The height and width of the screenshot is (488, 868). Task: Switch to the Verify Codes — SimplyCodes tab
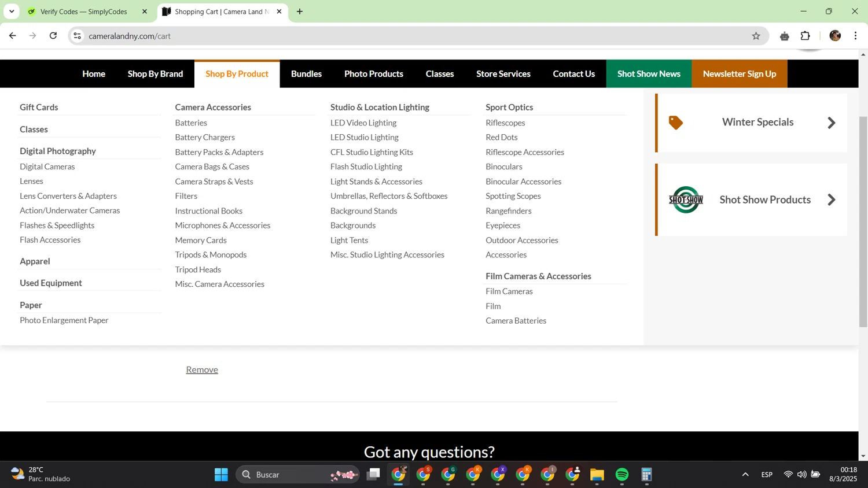(84, 12)
